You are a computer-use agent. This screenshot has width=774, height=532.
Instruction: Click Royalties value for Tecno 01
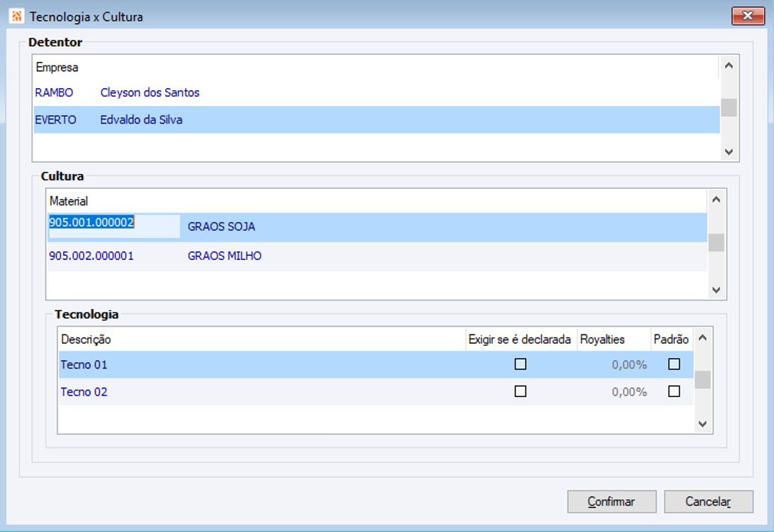point(629,364)
